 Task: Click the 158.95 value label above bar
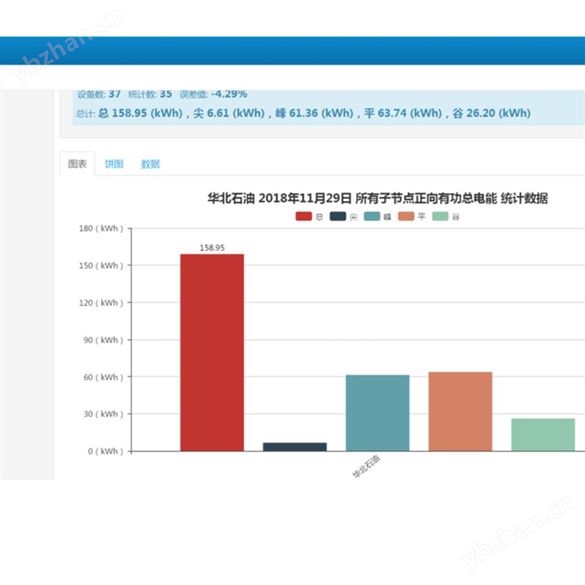pos(212,248)
